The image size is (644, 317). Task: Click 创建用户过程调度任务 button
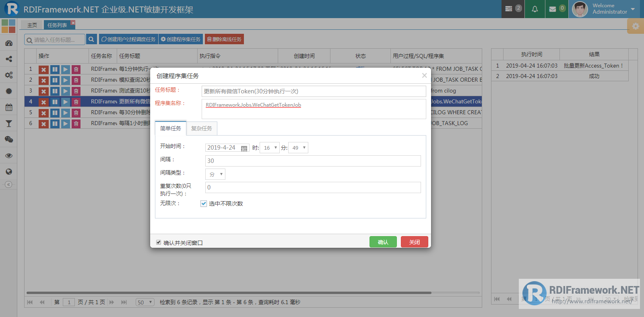coord(128,39)
